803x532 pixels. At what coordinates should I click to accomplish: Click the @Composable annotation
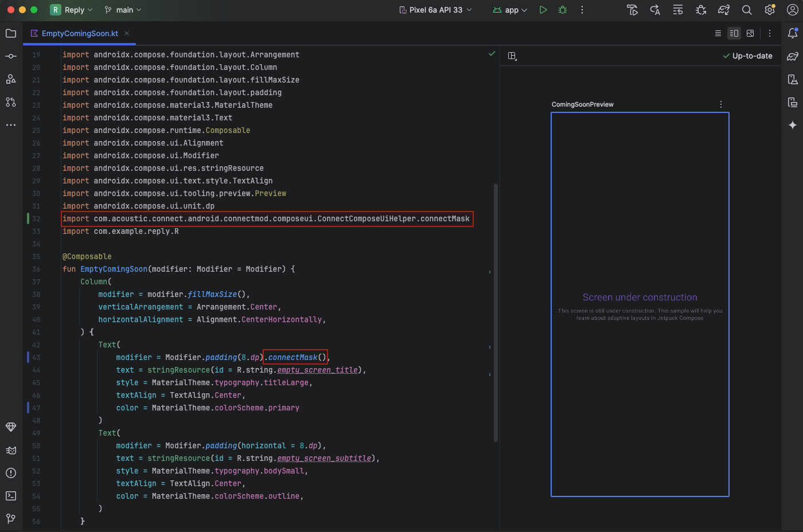[x=87, y=256]
